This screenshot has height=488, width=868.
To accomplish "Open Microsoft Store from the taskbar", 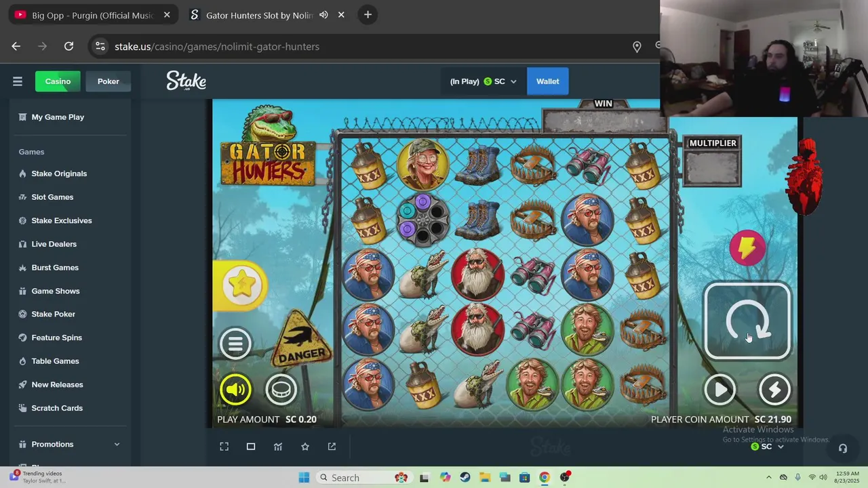I will (x=524, y=478).
